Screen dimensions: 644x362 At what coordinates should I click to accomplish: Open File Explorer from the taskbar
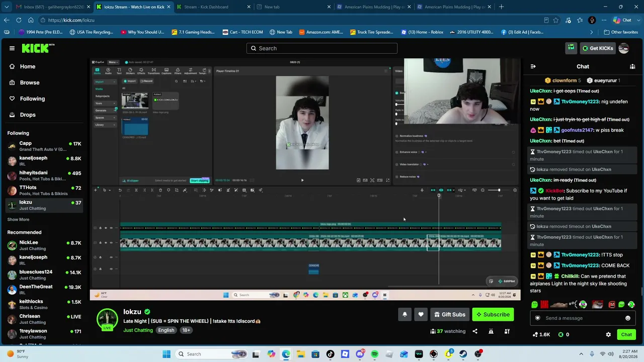(x=300, y=354)
